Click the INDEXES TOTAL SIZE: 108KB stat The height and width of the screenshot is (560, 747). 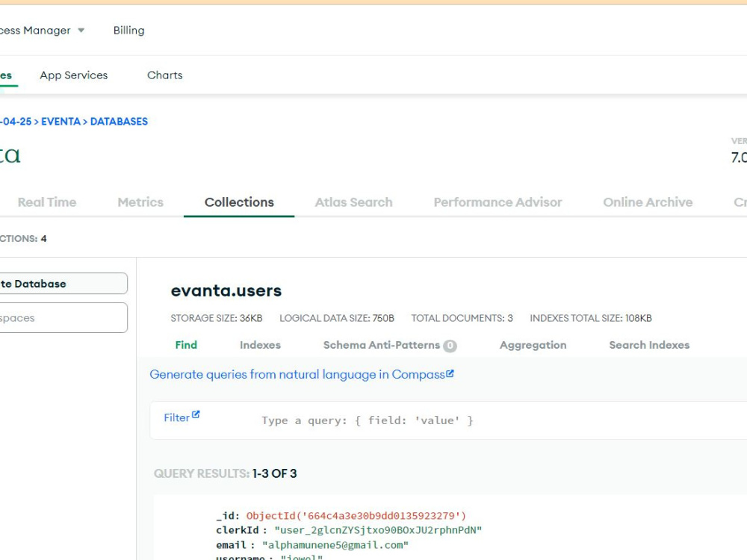(591, 318)
